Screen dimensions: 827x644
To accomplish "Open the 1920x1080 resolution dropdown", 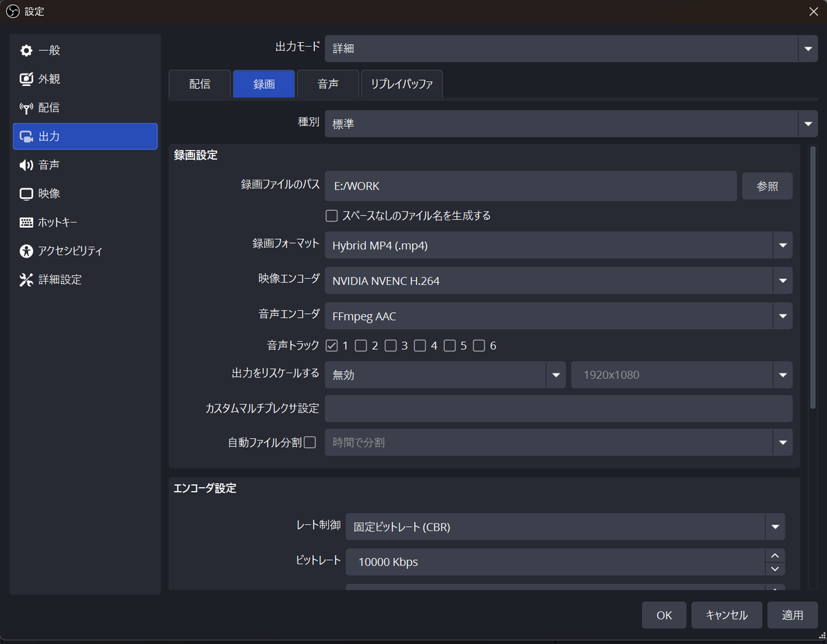I will point(682,375).
